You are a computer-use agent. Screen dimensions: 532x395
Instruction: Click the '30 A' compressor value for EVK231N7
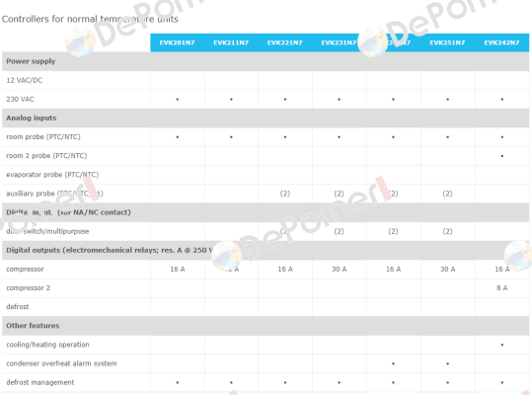point(339,270)
